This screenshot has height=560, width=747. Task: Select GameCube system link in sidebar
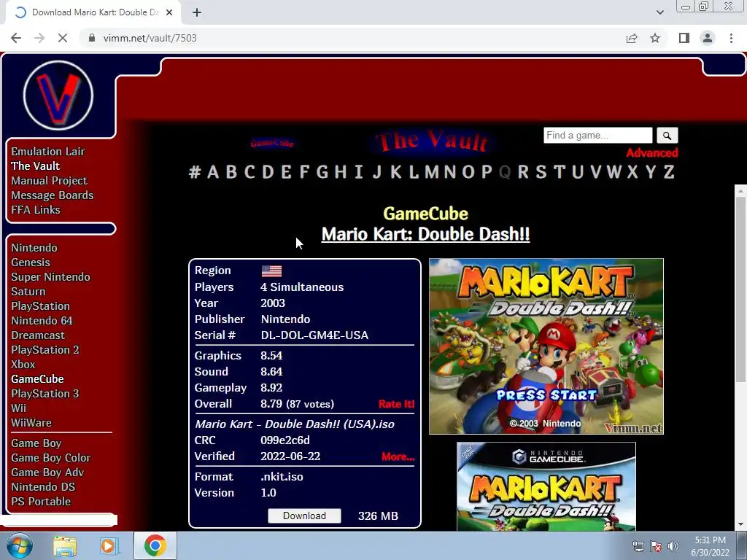click(38, 379)
